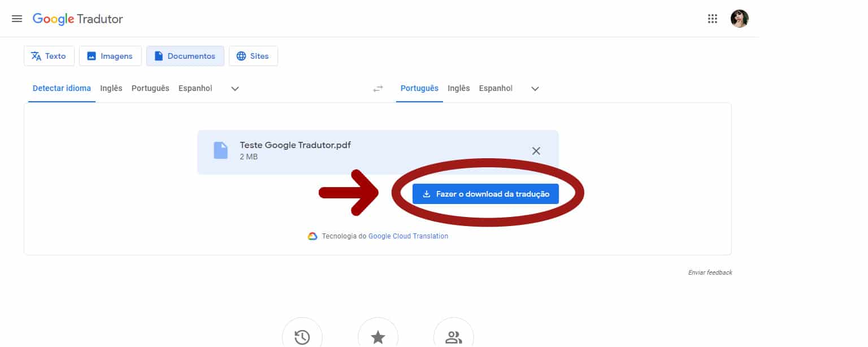Open translation History via clock icon
The width and height of the screenshot is (868, 347).
pyautogui.click(x=302, y=336)
